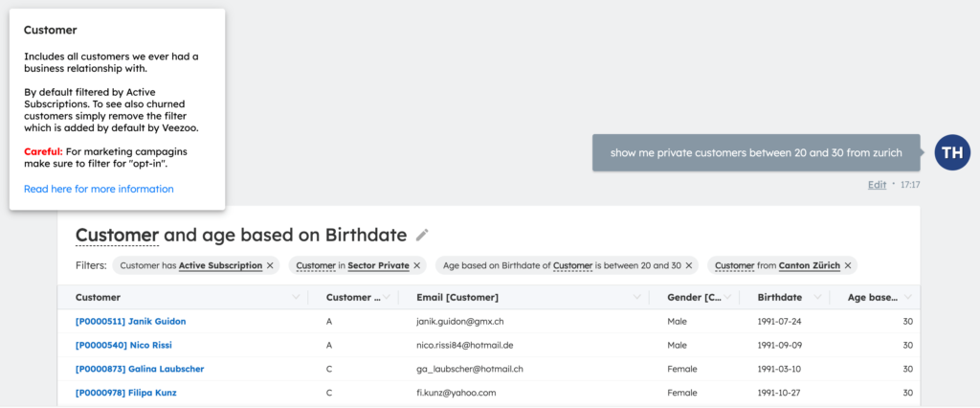Image resolution: width=980 pixels, height=408 pixels.
Task: Click the pencil icon to edit title
Action: (x=422, y=235)
